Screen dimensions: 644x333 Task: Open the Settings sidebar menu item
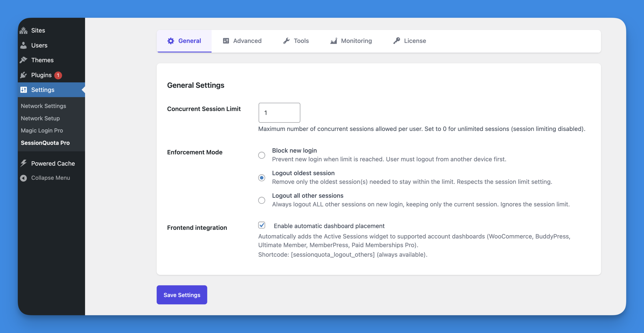click(43, 90)
